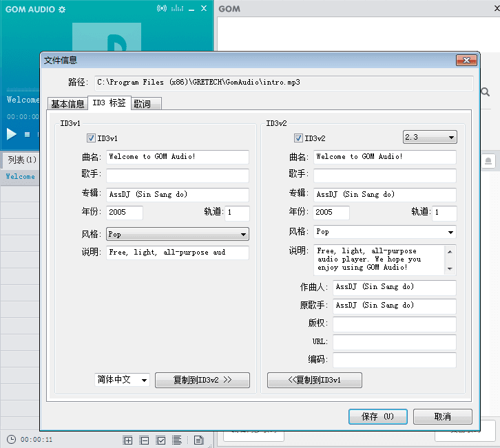Click the ID3v2 轨道 field
Image resolution: width=500 pixels, height=448 pixels.
point(444,213)
